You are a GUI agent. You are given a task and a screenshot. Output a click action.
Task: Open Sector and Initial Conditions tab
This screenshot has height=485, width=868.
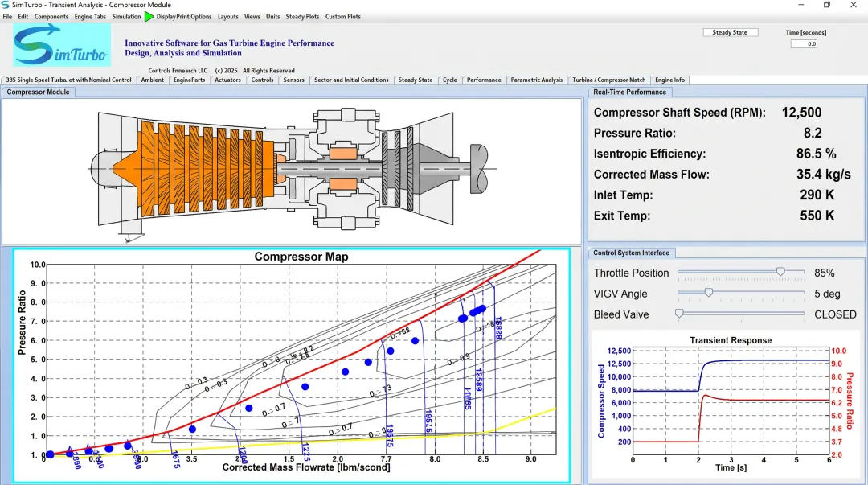click(351, 80)
